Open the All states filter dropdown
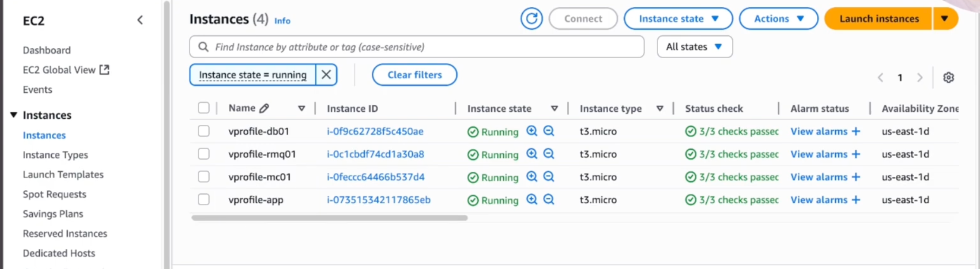Viewport: 980px width, 269px height. (695, 47)
